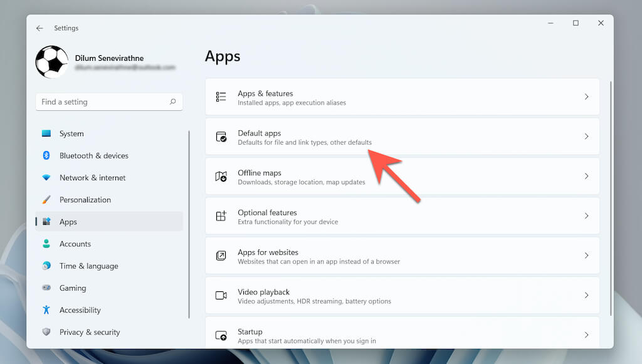Open Video playback title

click(264, 292)
